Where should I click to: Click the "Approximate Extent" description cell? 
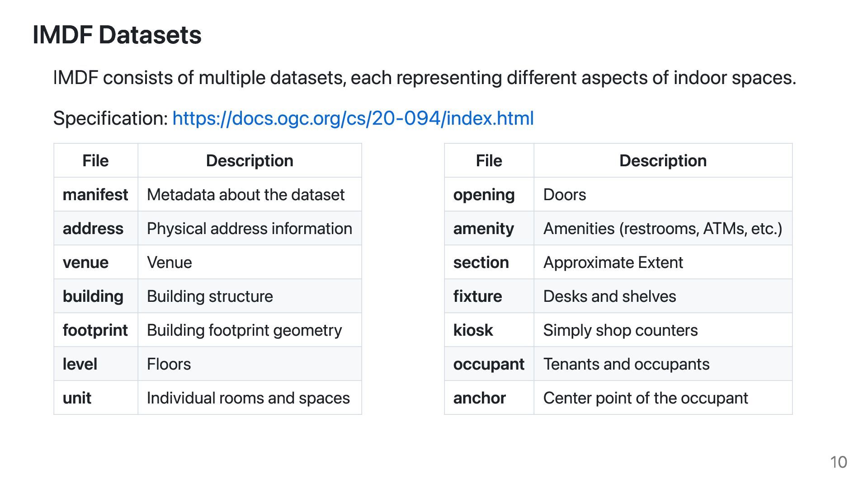[613, 263]
